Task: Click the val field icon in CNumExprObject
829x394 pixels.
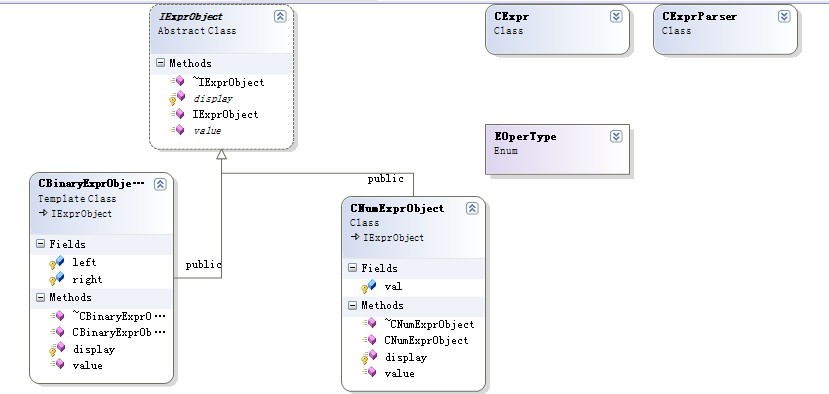Action: tap(369, 287)
